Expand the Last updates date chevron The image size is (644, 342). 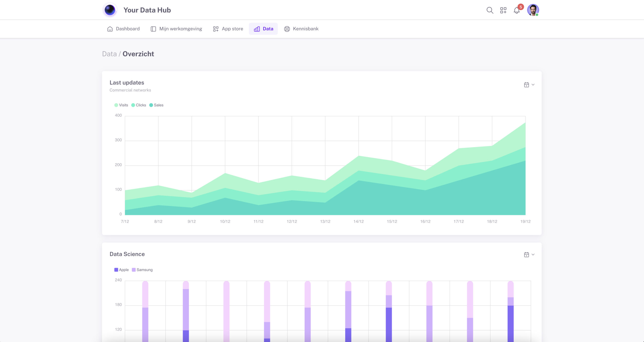[x=533, y=85]
